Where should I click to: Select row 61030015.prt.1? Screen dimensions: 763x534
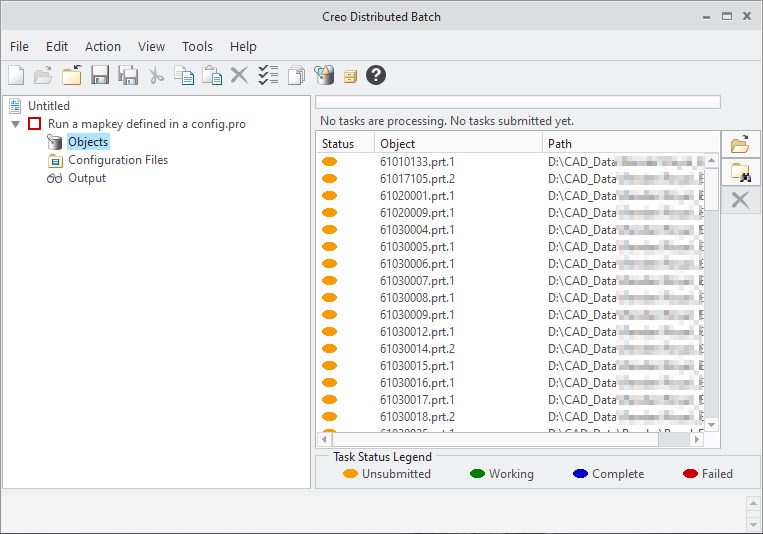pyautogui.click(x=510, y=366)
